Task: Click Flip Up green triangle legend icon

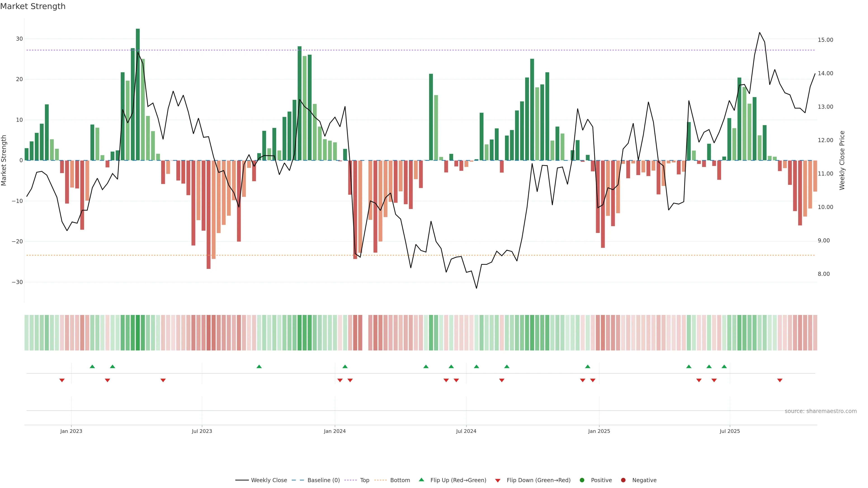Action: (x=421, y=480)
